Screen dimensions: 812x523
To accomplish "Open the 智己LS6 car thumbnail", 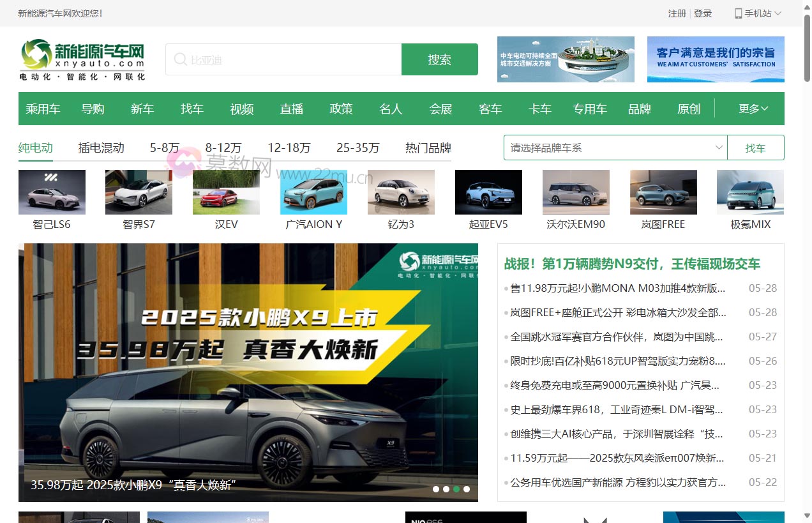I will tap(52, 192).
